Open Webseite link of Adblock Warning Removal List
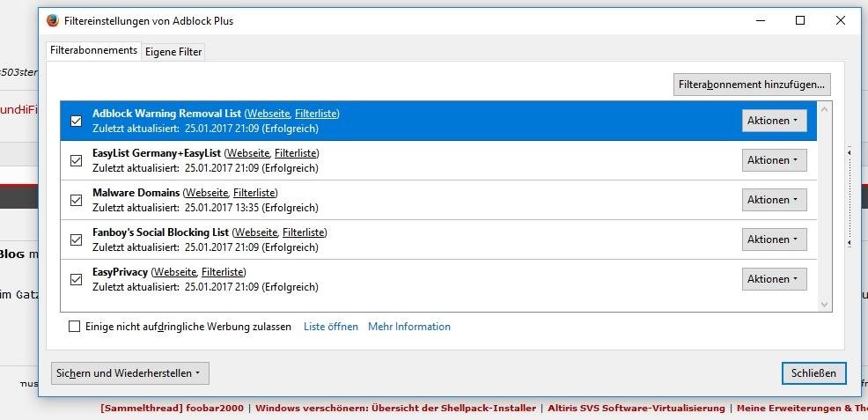This screenshot has width=868, height=420. pyautogui.click(x=268, y=114)
